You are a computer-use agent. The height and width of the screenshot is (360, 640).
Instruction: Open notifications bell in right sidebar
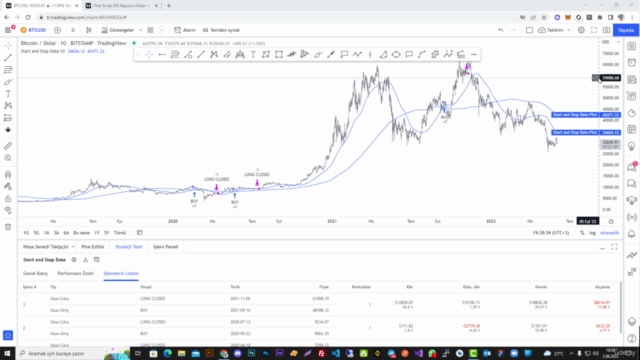(x=632, y=234)
